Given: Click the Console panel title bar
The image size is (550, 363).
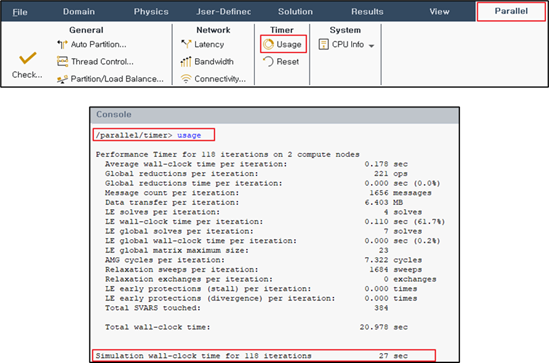Looking at the screenshot, I should pos(274,115).
